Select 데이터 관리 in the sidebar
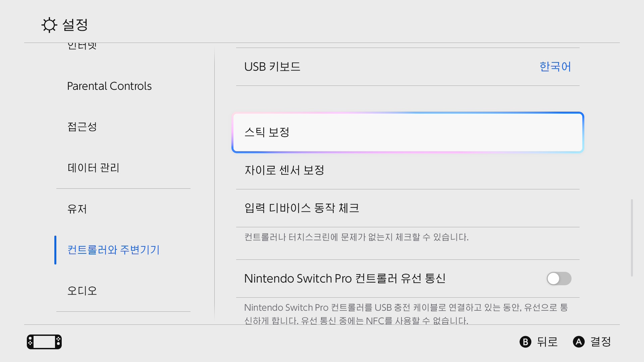Image resolution: width=644 pixels, height=362 pixels. pos(93,168)
